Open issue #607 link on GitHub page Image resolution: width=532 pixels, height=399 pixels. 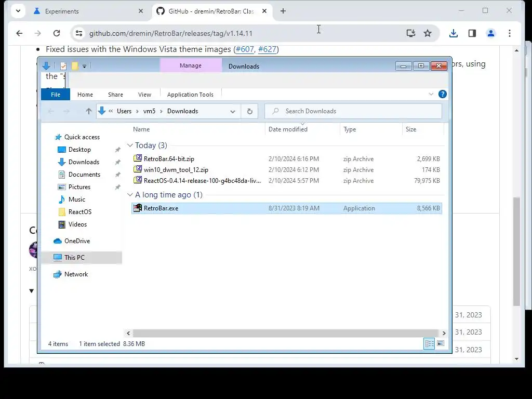click(245, 49)
